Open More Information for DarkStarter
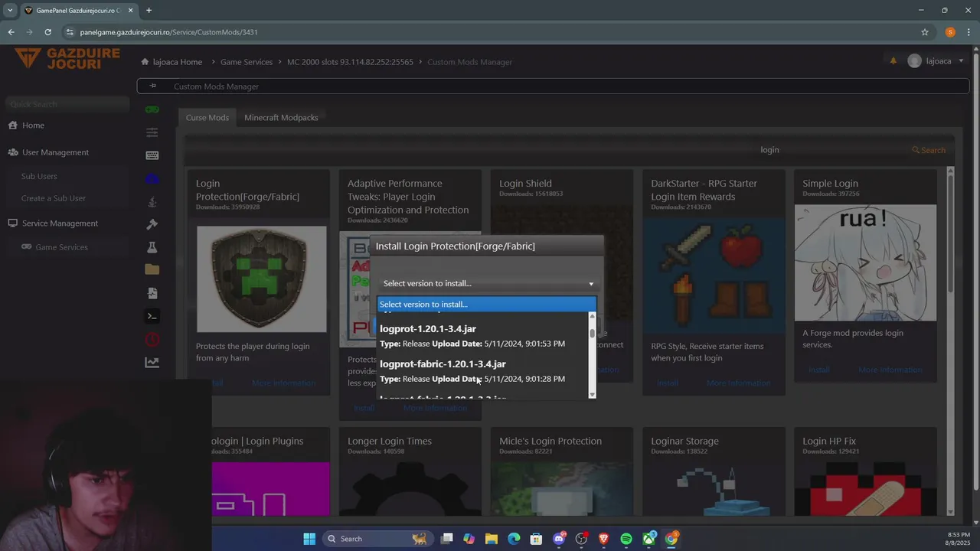 [738, 383]
